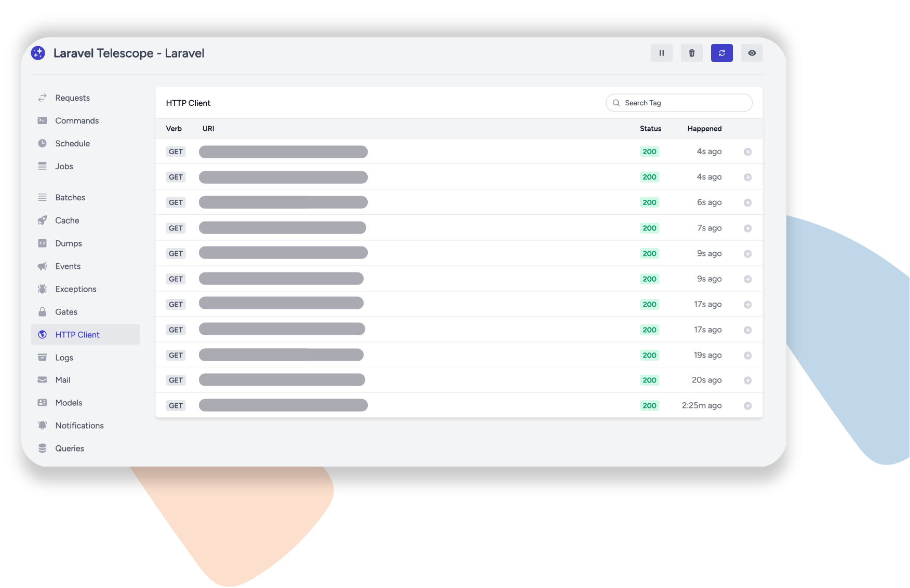Click the Jobs list icon

(43, 166)
